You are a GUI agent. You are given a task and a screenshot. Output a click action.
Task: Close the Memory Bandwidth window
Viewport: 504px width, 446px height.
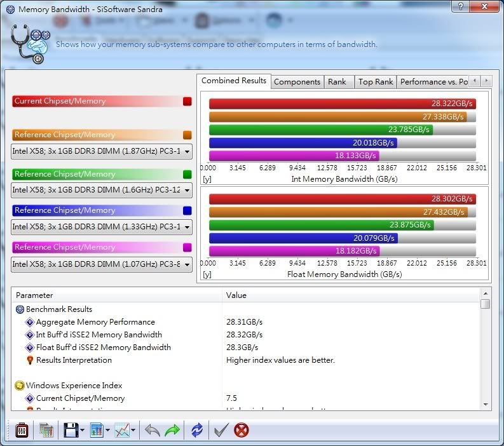[484, 6]
